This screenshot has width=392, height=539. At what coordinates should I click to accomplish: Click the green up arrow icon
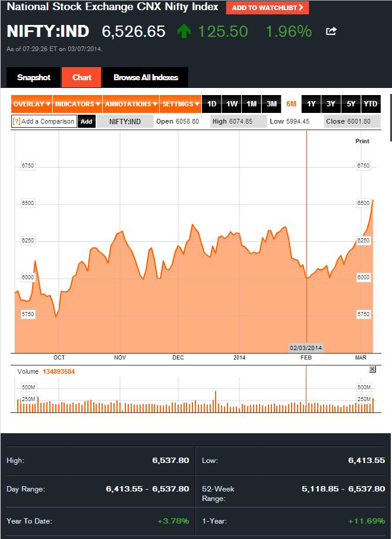pyautogui.click(x=184, y=31)
